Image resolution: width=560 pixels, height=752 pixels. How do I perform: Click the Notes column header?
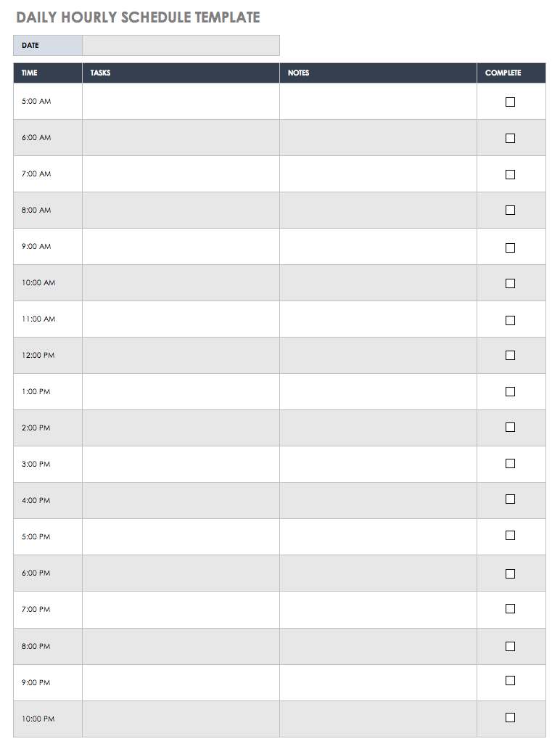378,73
